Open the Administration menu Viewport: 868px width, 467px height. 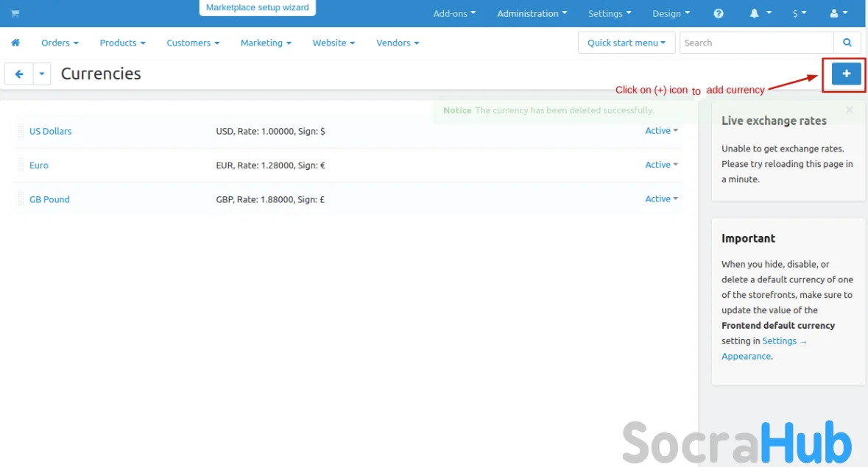pos(532,13)
